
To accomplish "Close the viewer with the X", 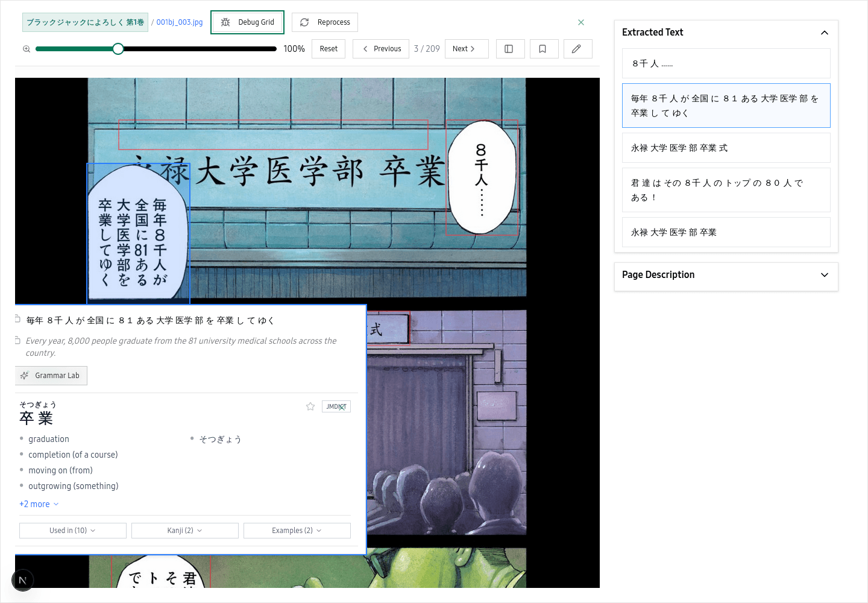I will (580, 22).
